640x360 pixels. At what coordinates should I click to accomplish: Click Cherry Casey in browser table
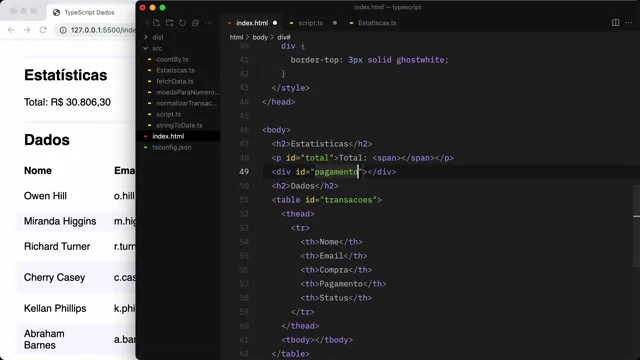(54, 278)
